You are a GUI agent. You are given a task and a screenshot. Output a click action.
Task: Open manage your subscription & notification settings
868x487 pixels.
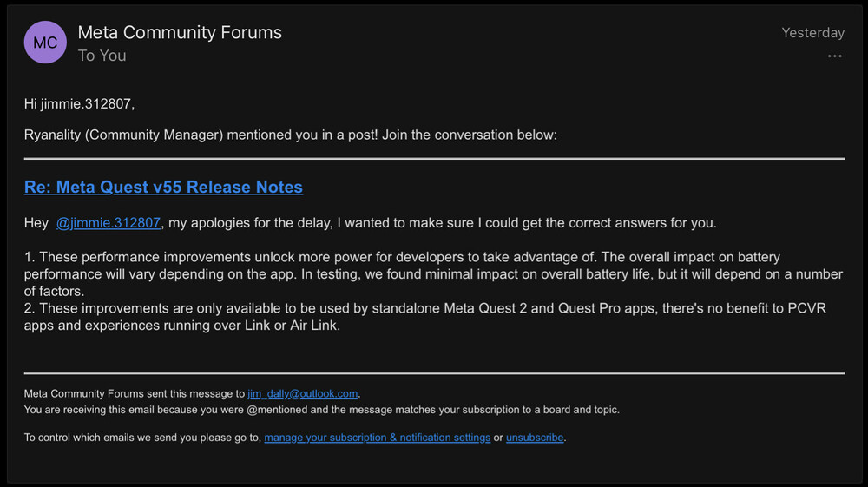(377, 438)
